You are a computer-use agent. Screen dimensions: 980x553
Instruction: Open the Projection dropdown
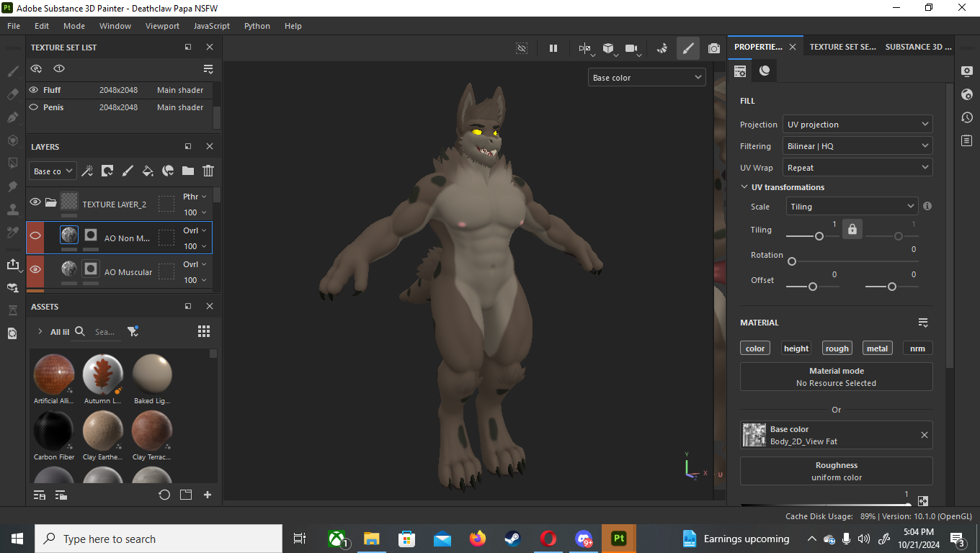click(857, 125)
